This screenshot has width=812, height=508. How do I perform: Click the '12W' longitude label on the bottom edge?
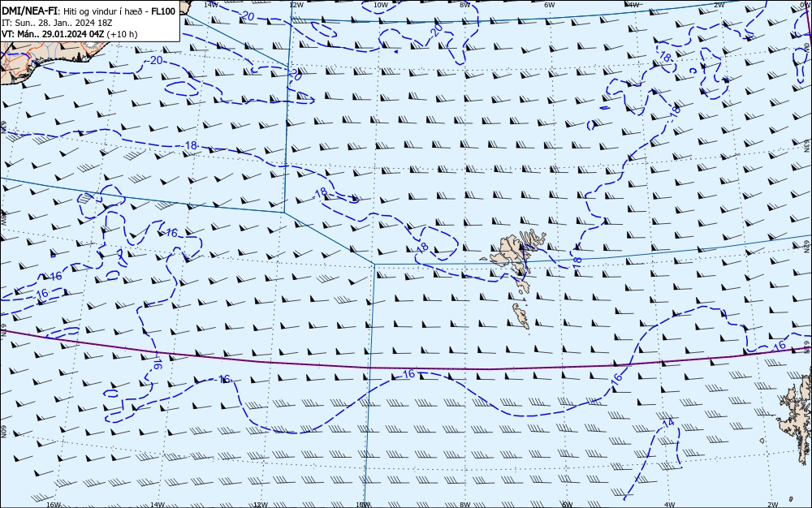261,504
